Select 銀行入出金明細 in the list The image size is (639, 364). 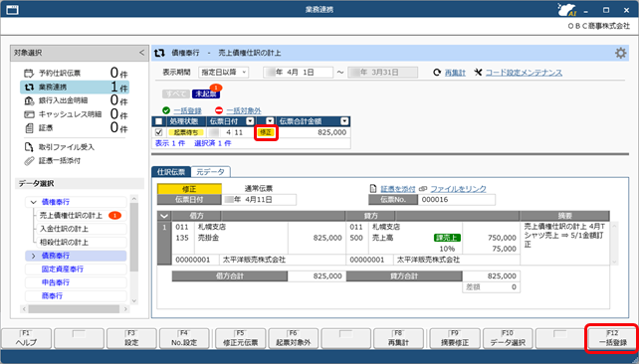pyautogui.click(x=75, y=100)
